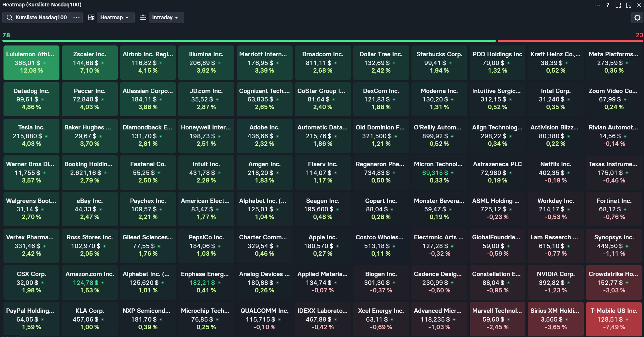Screen dimensions: 644x337
Task: Click the Walgreens Boots tile
Action: coord(31,209)
